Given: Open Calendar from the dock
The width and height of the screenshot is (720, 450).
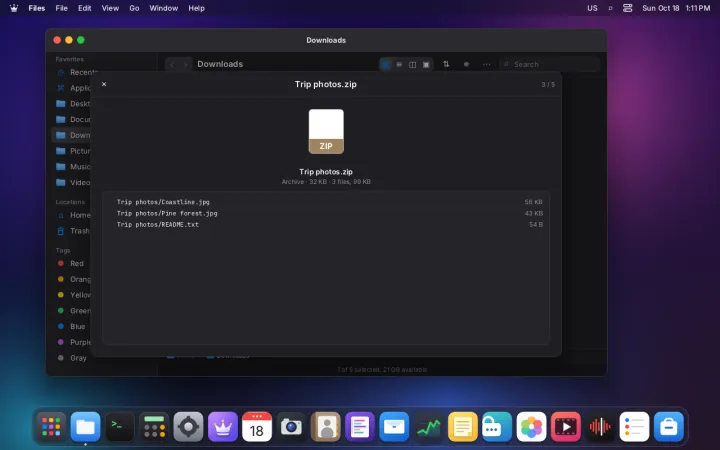Looking at the screenshot, I should [x=257, y=427].
